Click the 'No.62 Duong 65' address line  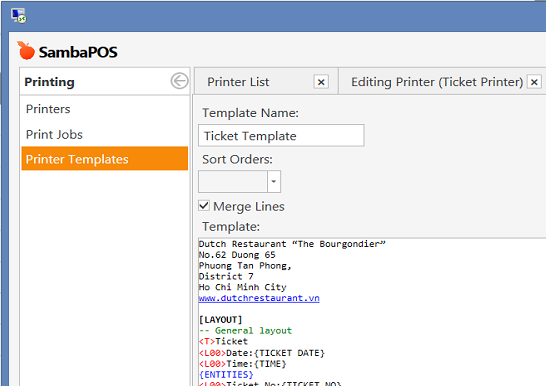(x=237, y=255)
